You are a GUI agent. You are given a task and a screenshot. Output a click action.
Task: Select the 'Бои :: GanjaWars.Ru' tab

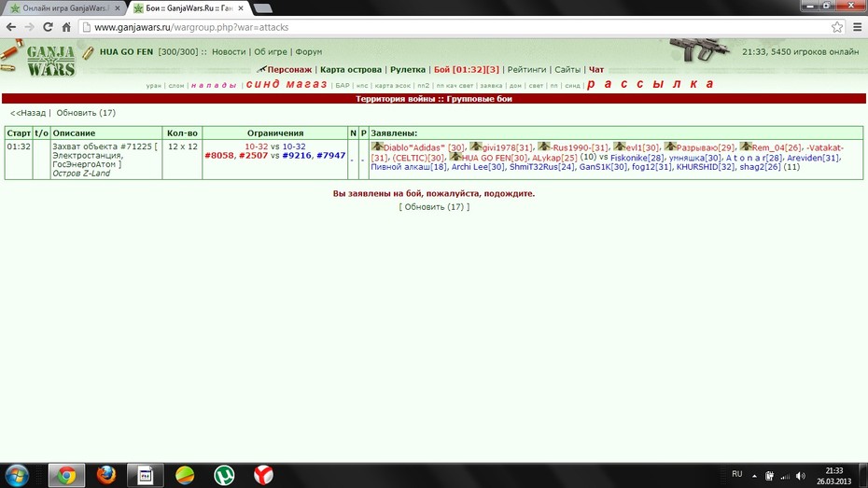tap(189, 8)
